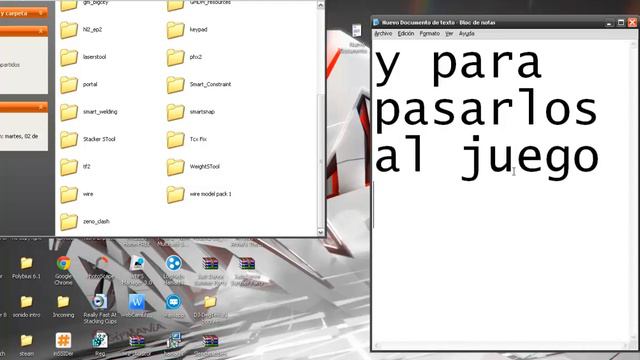
Task: Select the tf2 folder in Explorer
Action: tap(75, 167)
